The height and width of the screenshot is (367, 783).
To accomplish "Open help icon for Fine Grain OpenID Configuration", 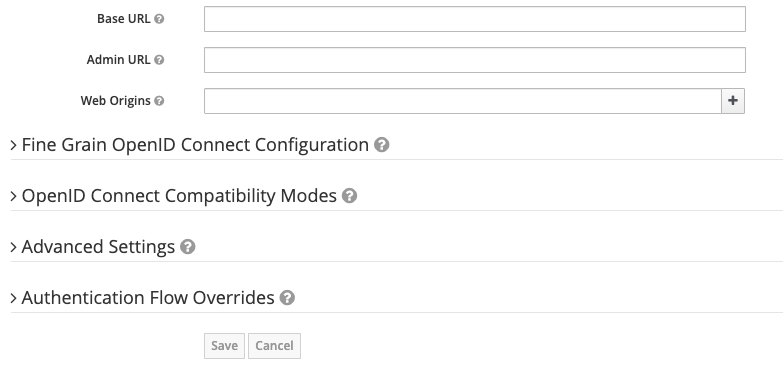I will (382, 145).
